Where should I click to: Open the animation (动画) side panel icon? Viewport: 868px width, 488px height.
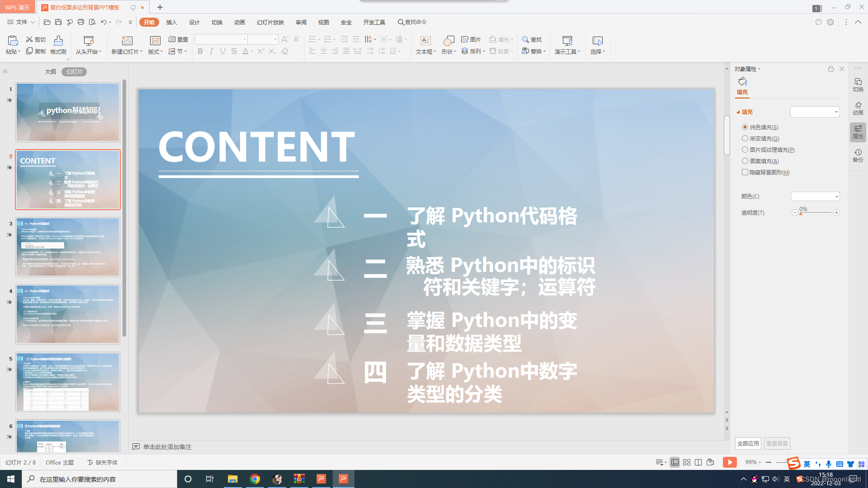[x=858, y=108]
